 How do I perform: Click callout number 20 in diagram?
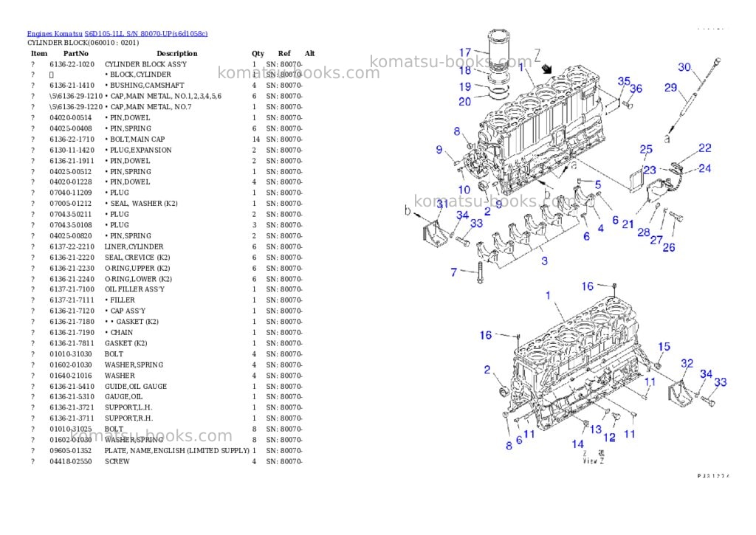point(464,102)
